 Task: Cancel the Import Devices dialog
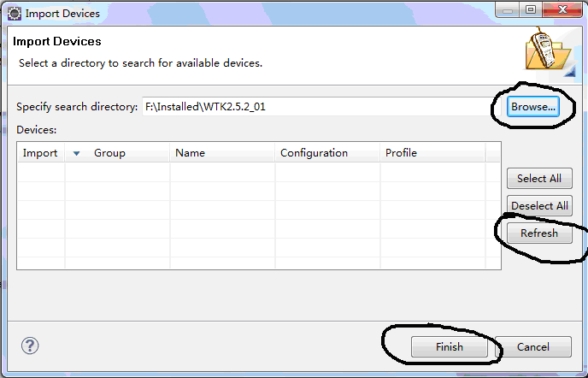coord(533,347)
